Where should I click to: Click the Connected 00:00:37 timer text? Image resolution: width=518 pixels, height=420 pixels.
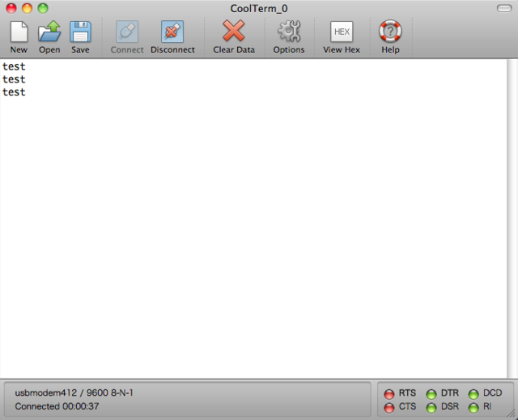(x=57, y=406)
